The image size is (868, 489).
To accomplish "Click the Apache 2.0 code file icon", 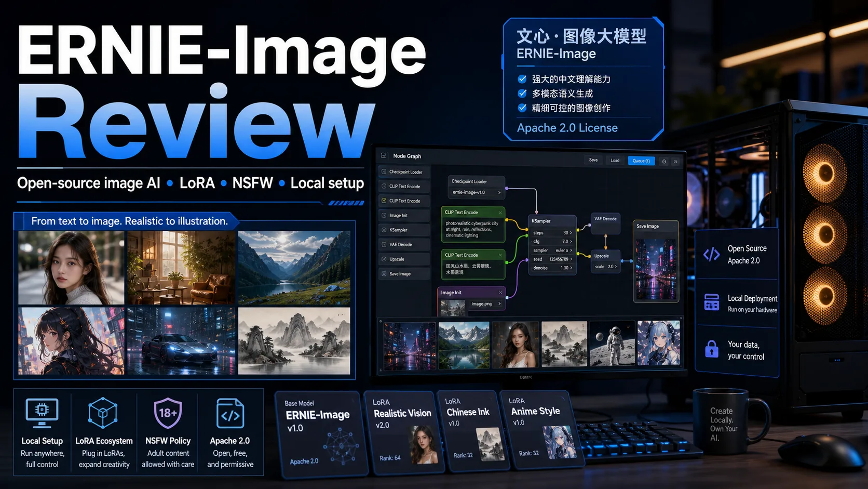I will pyautogui.click(x=230, y=414).
